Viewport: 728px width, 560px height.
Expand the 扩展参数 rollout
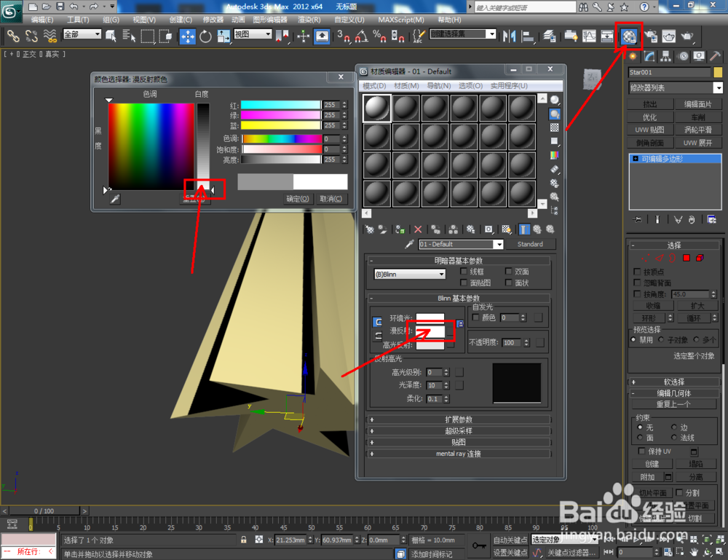coord(459,419)
